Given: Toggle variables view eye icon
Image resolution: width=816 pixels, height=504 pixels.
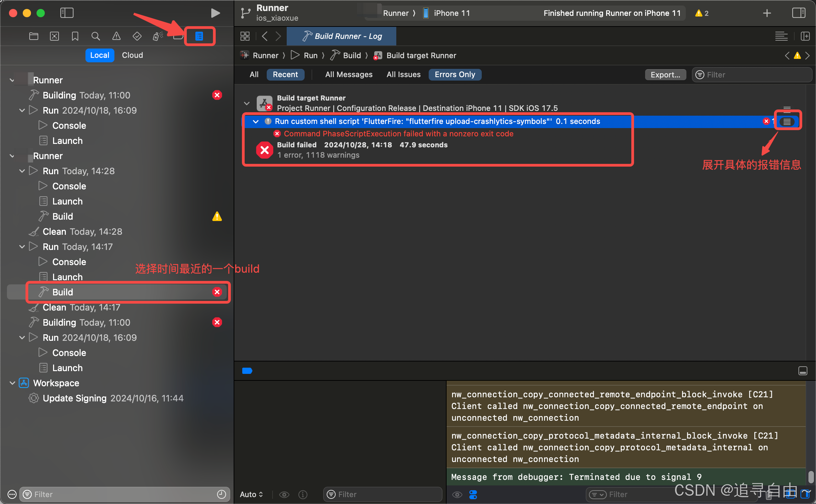Looking at the screenshot, I should click(x=284, y=495).
